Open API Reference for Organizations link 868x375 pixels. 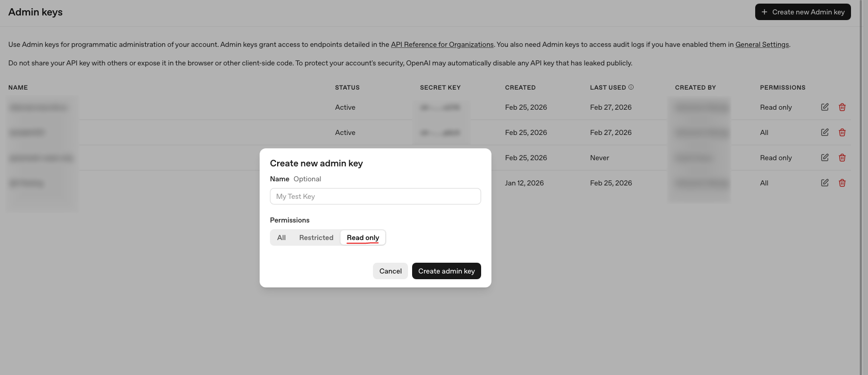pos(442,44)
